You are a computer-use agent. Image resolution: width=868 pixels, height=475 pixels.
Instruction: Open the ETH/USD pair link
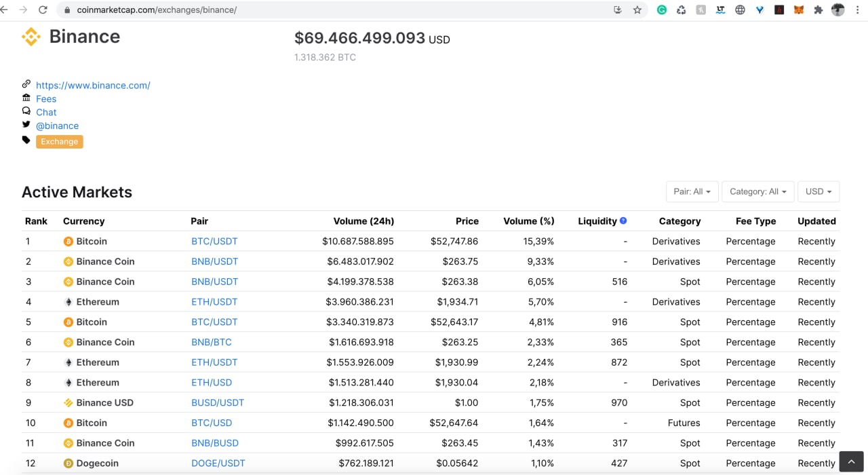point(212,383)
